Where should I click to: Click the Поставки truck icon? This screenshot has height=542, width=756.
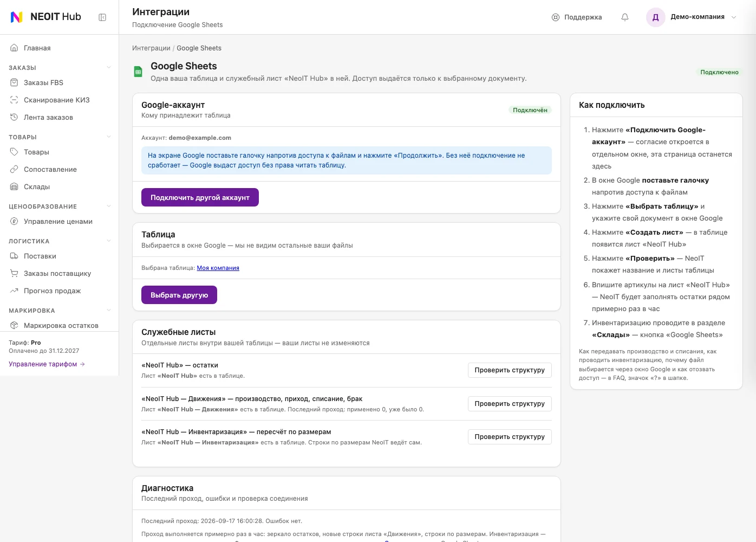pyautogui.click(x=14, y=256)
